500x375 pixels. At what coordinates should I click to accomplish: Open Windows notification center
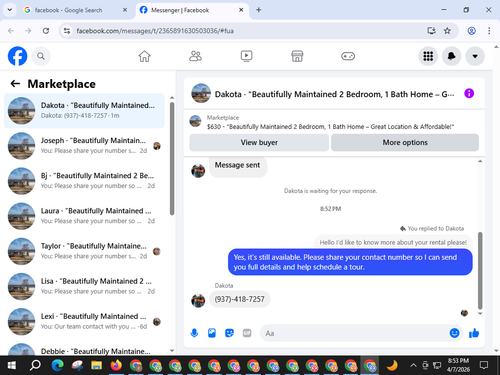[484, 366]
